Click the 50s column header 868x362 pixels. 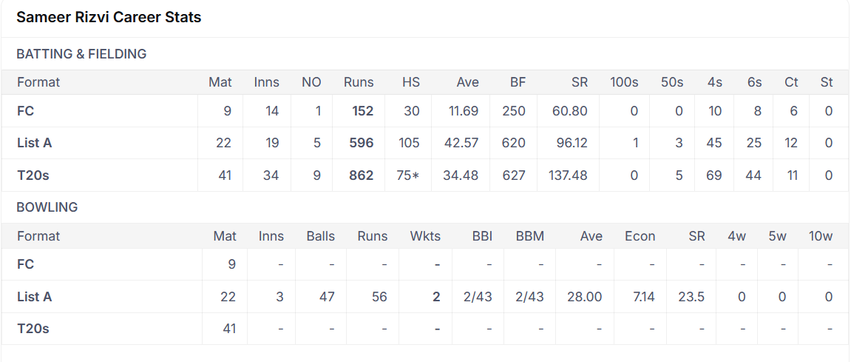click(x=672, y=82)
